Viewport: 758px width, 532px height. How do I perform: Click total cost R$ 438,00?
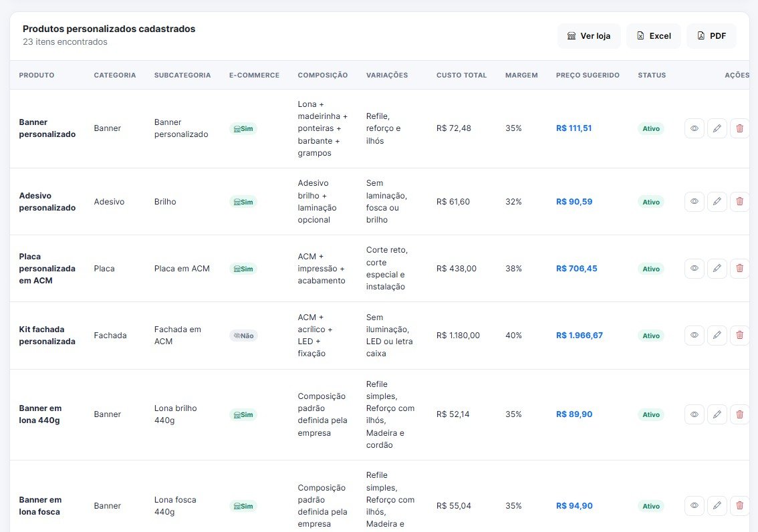(457, 269)
